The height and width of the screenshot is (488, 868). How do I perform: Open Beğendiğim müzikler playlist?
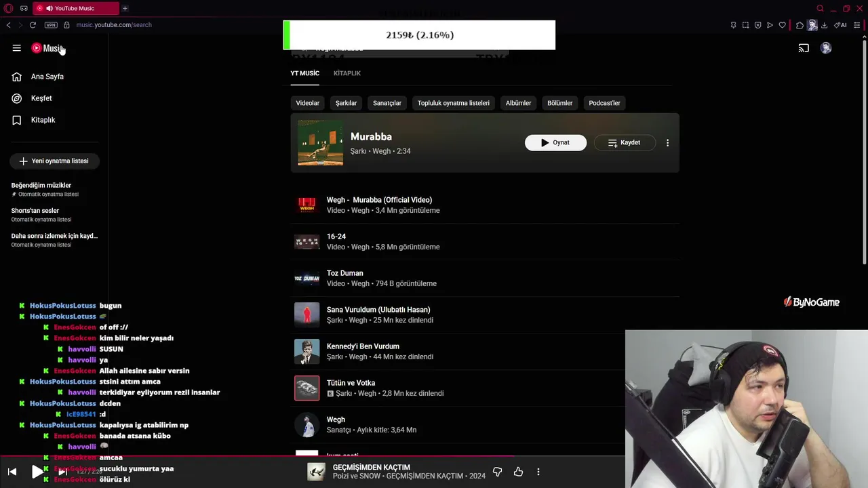pos(54,189)
